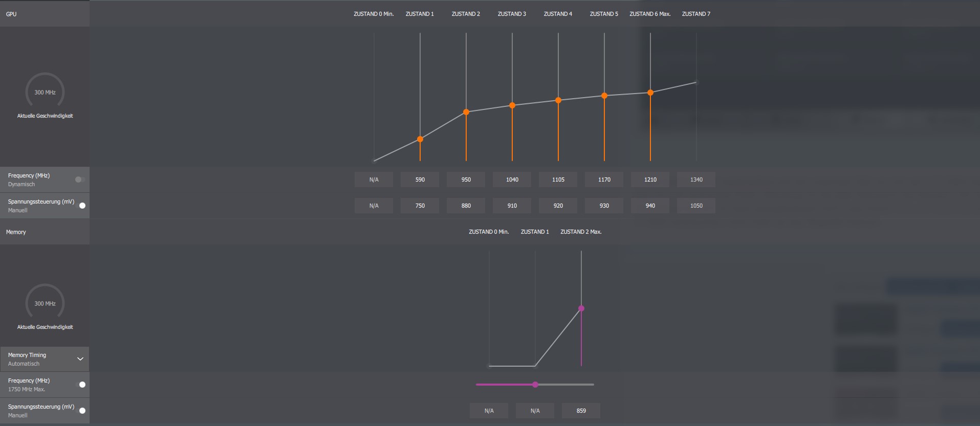Click GPU header ZUSTAND 0 Min.

(x=374, y=14)
